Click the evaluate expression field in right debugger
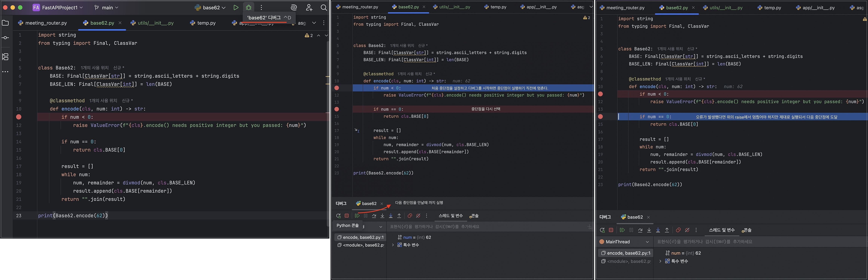 (x=741, y=242)
